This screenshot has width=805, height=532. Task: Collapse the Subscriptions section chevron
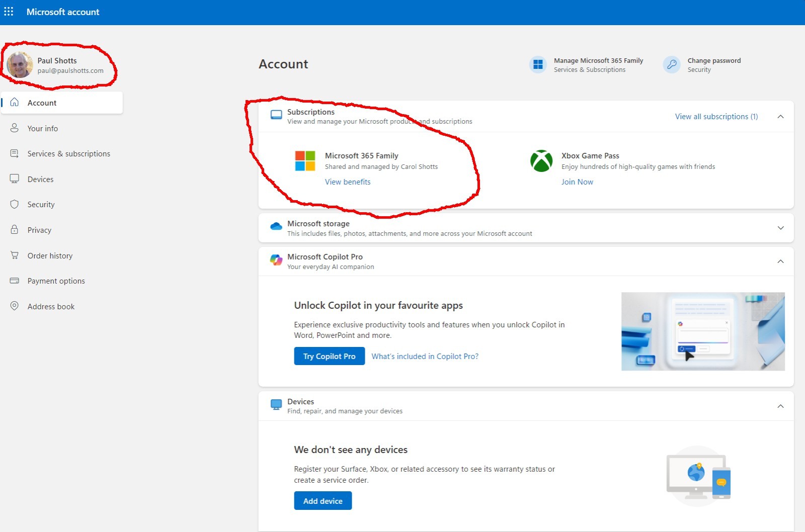[780, 117]
